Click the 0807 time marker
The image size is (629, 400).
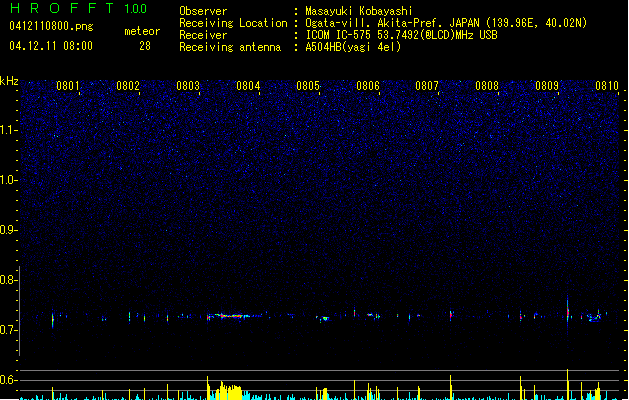click(427, 86)
